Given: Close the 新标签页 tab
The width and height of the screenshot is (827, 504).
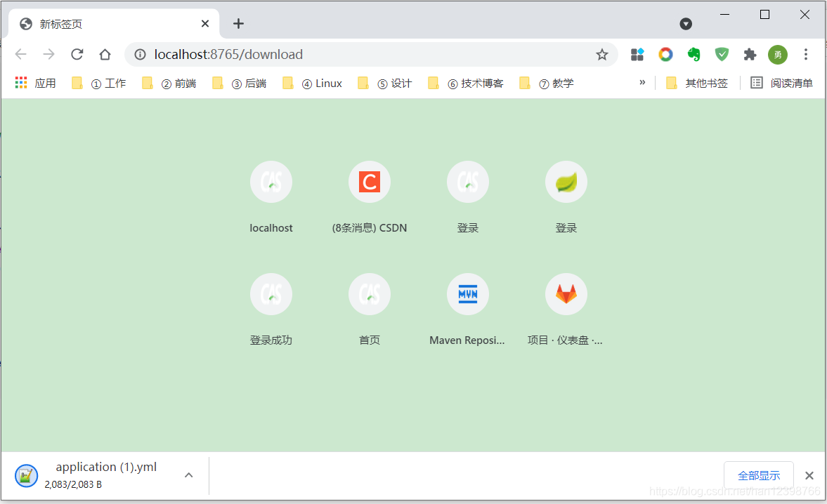Looking at the screenshot, I should click(x=205, y=24).
